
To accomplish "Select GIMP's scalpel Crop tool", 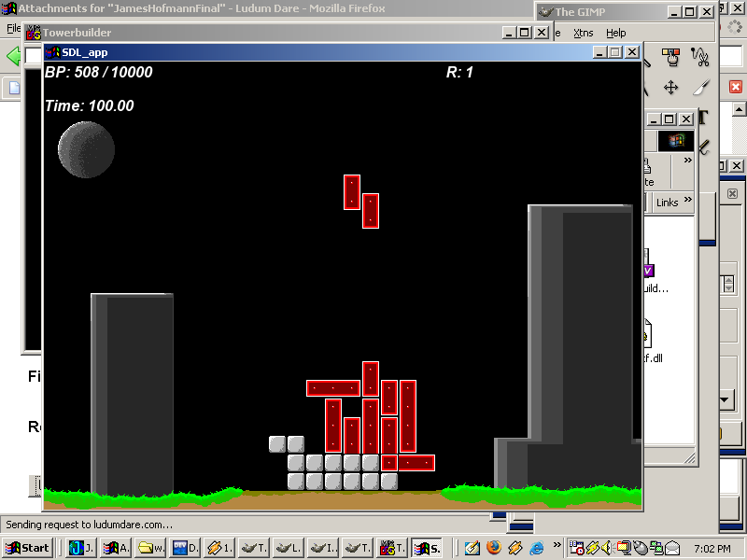I will pyautogui.click(x=701, y=88).
